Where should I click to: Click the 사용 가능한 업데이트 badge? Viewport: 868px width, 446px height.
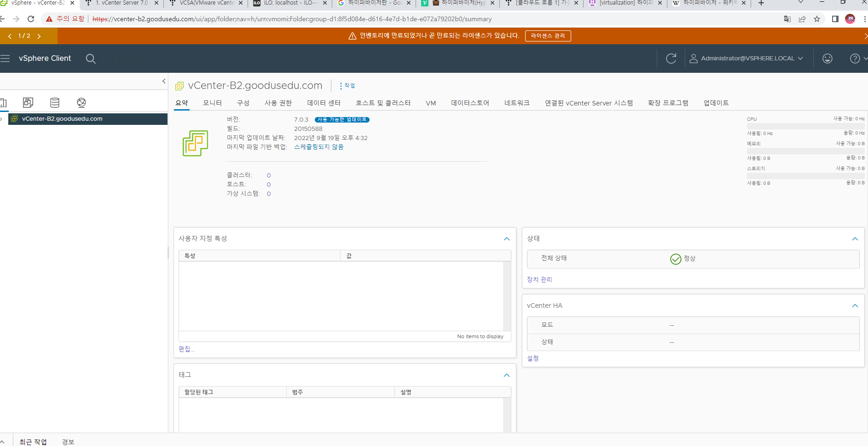[342, 120]
